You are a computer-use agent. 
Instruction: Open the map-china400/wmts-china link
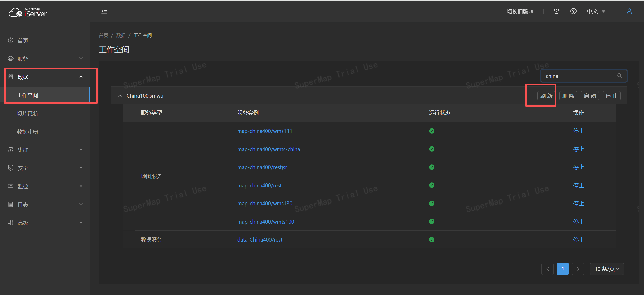tap(268, 149)
